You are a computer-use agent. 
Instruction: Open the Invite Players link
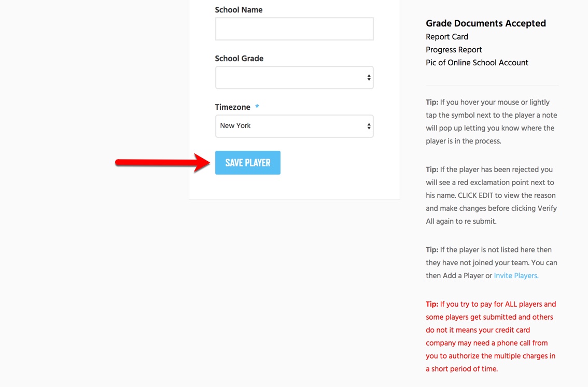click(516, 276)
